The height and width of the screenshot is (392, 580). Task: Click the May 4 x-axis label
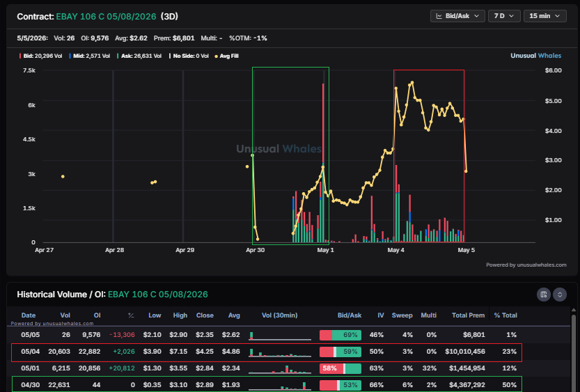395,251
